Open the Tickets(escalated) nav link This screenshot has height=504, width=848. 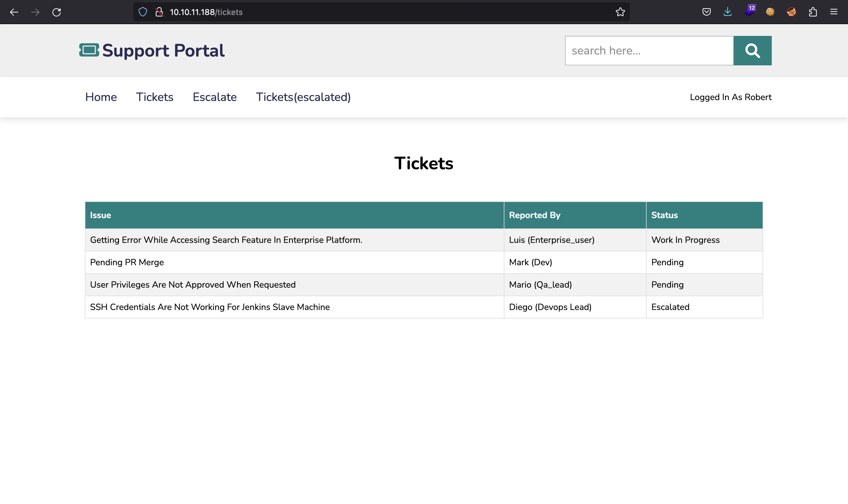[x=303, y=97]
